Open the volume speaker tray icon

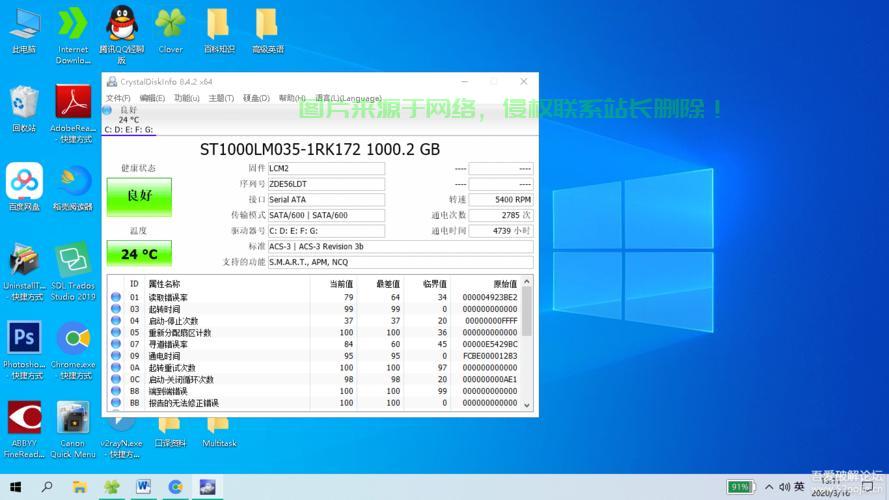pyautogui.click(x=785, y=487)
